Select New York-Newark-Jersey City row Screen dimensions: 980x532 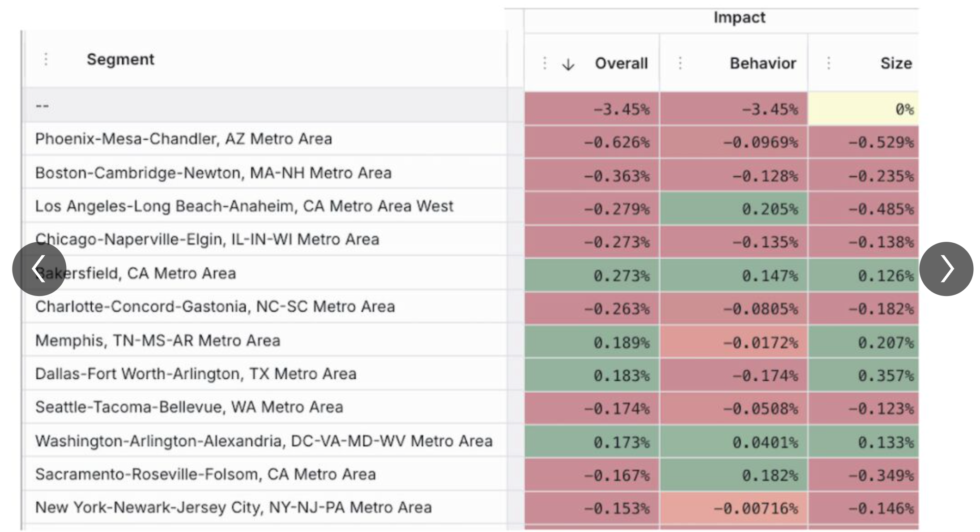pyautogui.click(x=233, y=507)
